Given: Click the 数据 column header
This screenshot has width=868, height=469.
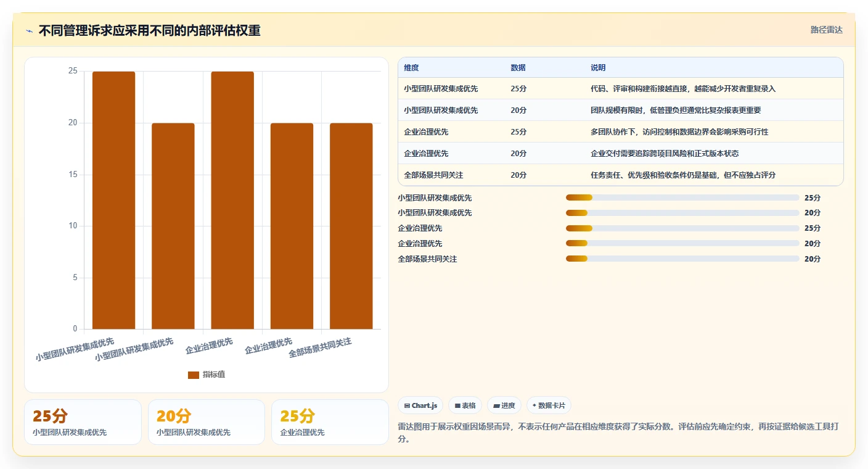Looking at the screenshot, I should (x=518, y=68).
